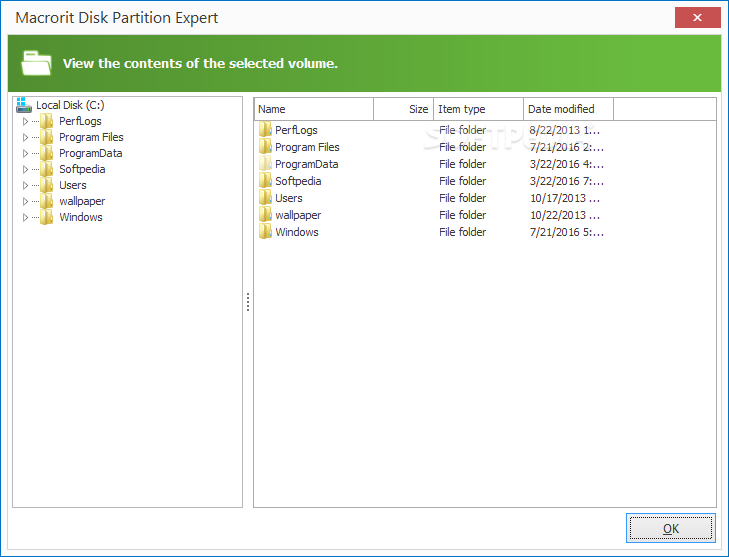The height and width of the screenshot is (557, 729).
Task: Click the PerfLogs folder icon in tree
Action: [x=46, y=121]
